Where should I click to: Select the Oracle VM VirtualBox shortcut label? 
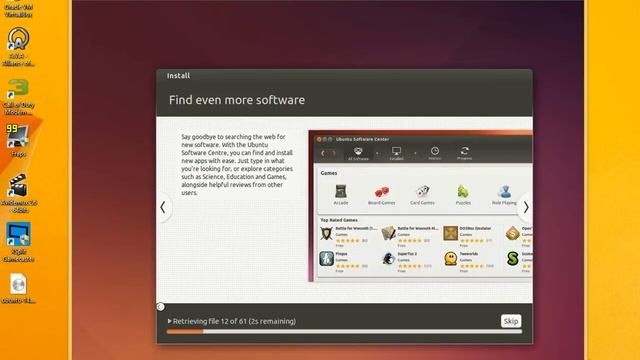point(18,11)
